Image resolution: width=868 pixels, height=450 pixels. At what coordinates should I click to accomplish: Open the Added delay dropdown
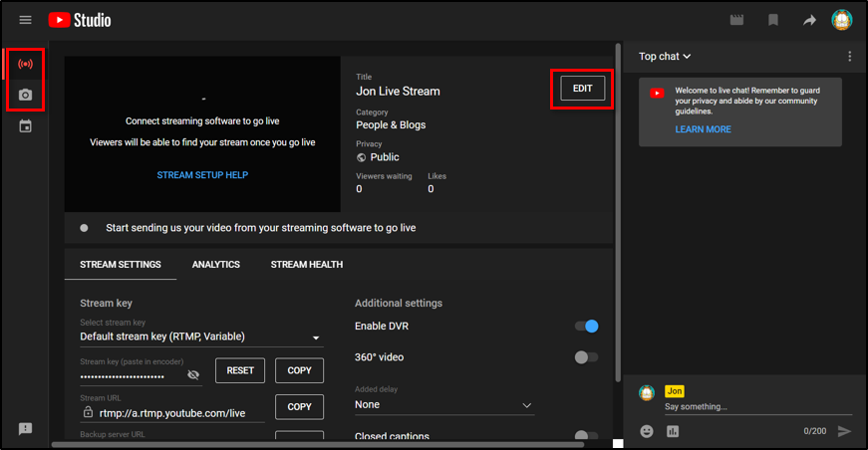[x=443, y=405]
